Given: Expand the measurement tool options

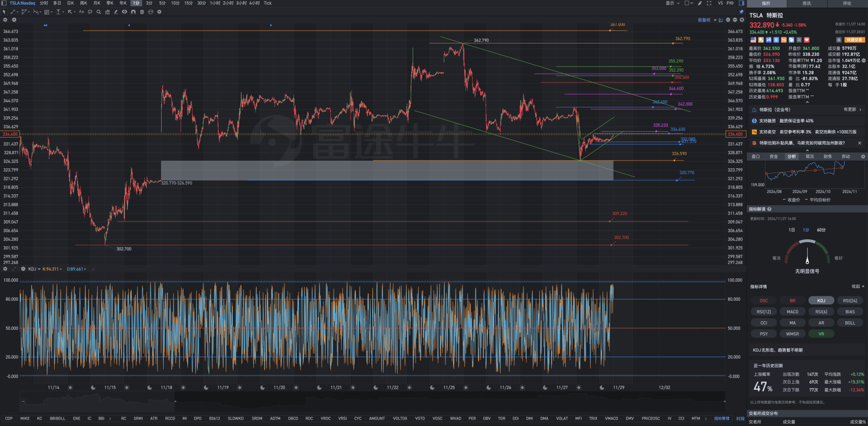Looking at the screenshot, I should tap(63, 12).
